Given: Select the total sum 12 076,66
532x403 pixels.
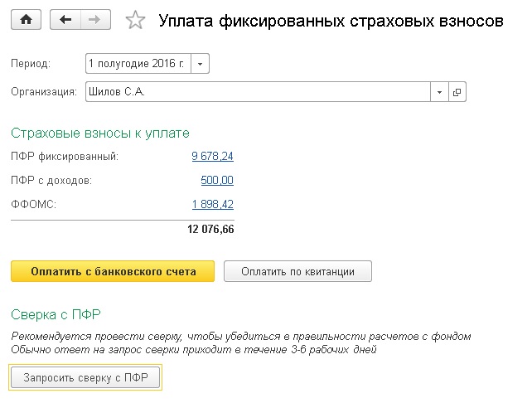Looking at the screenshot, I should [210, 229].
